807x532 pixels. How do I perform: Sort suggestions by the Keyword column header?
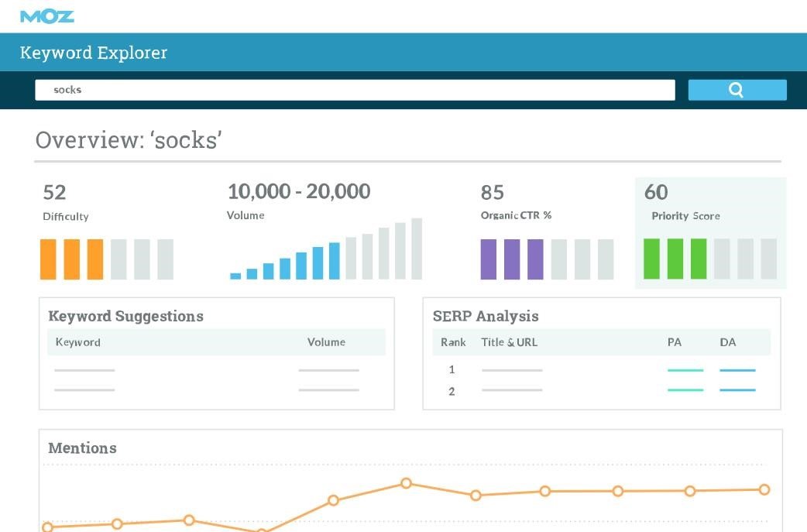coord(78,342)
